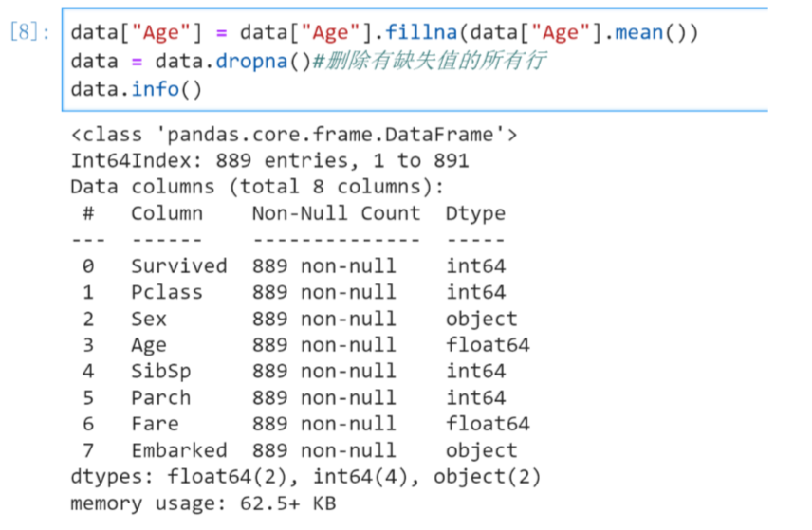Click the 'Embarked' column name in the last row
812x530 pixels.
tap(178, 450)
